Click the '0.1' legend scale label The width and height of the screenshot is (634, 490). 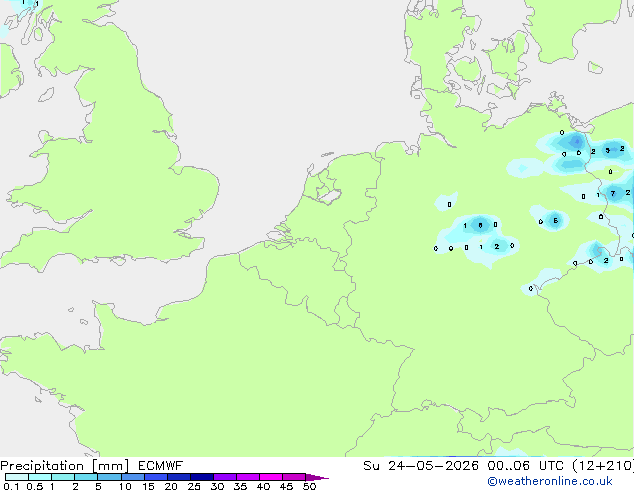tap(11, 486)
